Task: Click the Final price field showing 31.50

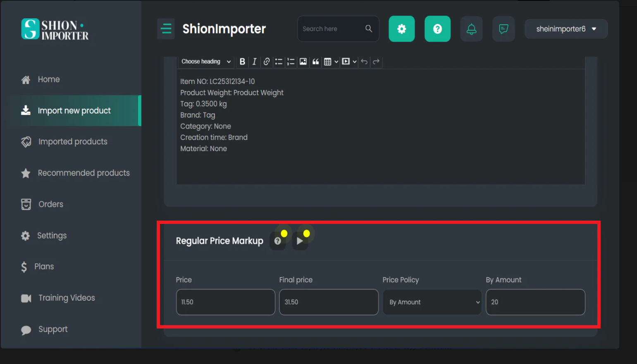Action: [329, 302]
